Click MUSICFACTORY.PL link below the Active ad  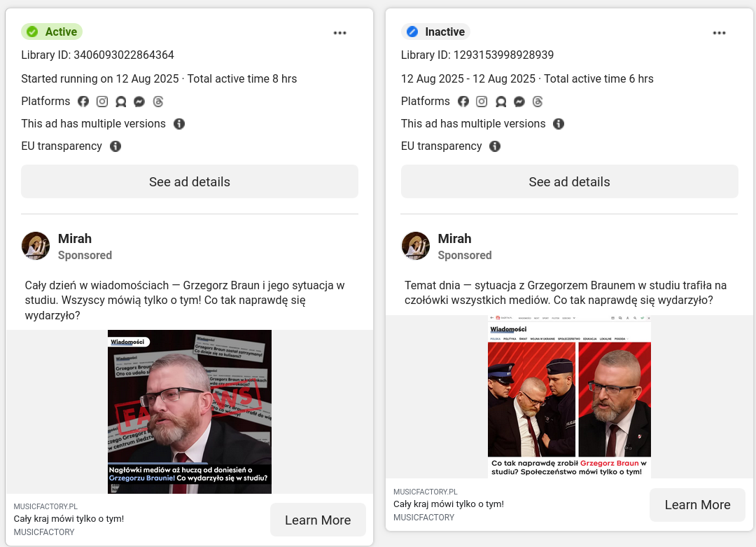coord(45,506)
